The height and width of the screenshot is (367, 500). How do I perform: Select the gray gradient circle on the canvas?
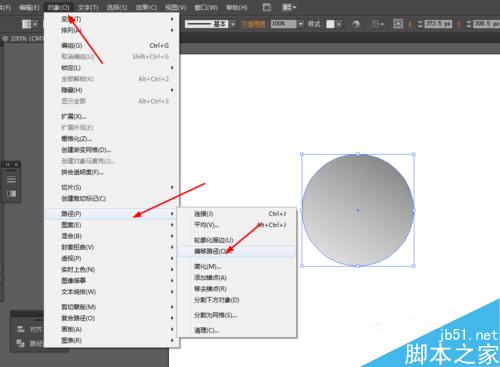358,210
